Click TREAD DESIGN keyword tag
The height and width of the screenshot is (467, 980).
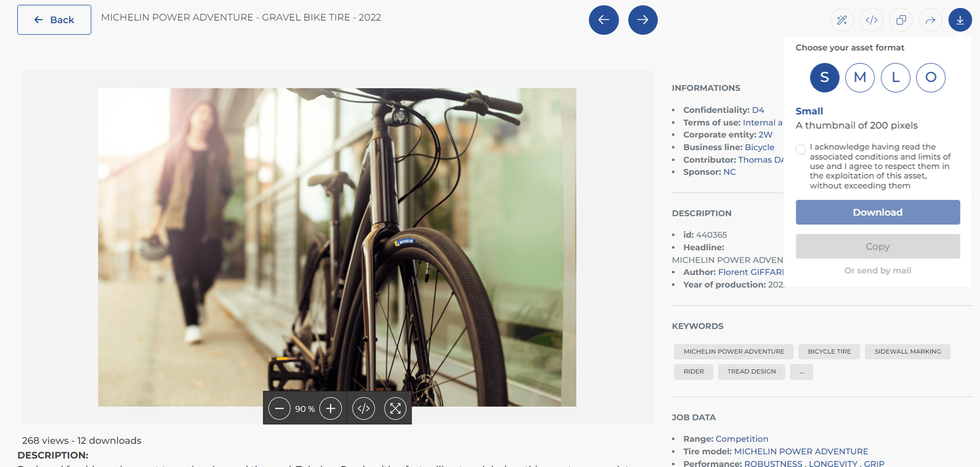[752, 372]
